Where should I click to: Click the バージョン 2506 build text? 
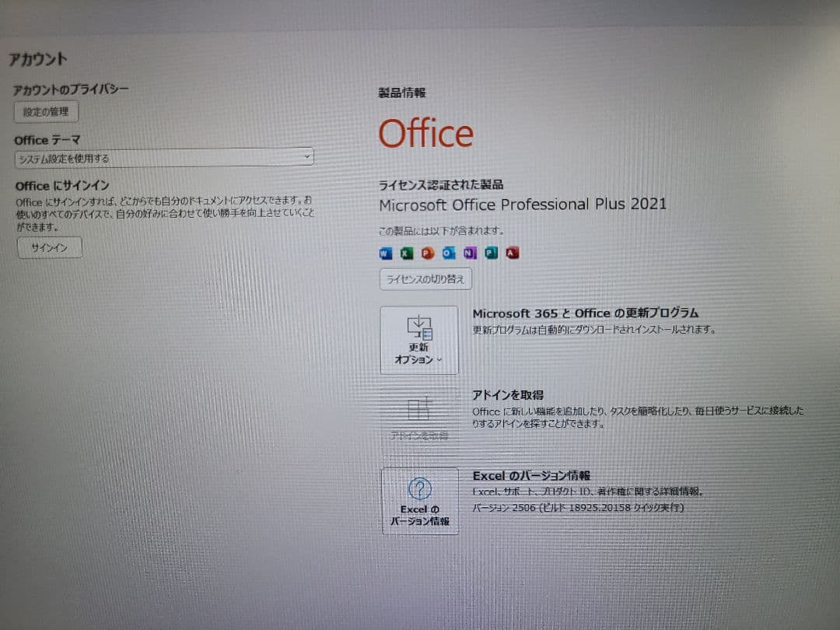click(578, 507)
